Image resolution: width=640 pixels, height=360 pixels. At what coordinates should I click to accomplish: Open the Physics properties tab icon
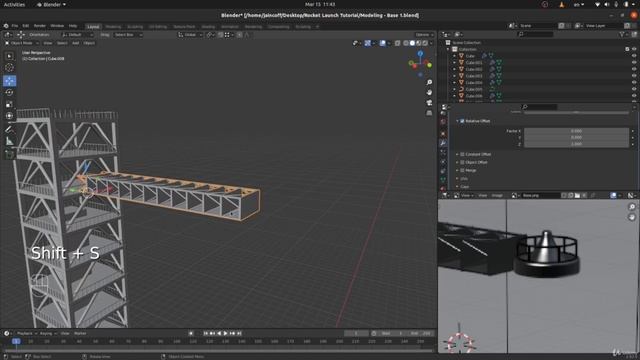tap(443, 162)
